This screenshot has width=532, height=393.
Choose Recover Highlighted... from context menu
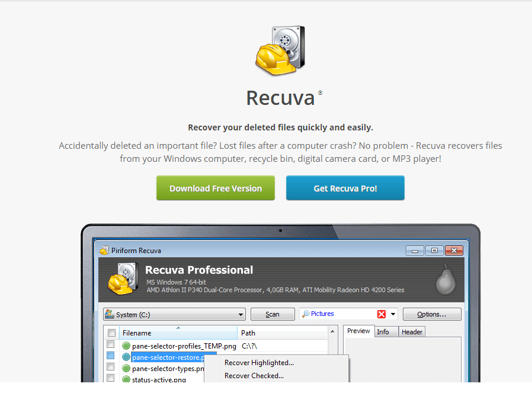(x=259, y=363)
